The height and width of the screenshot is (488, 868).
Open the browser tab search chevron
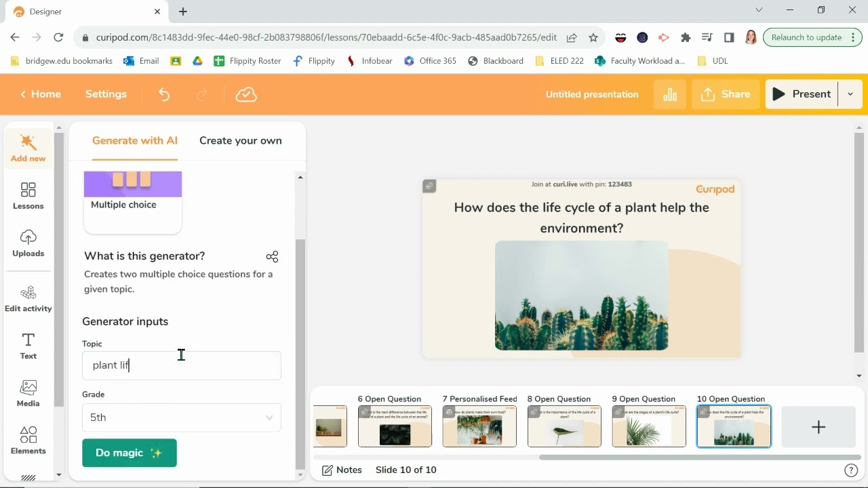coord(759,10)
